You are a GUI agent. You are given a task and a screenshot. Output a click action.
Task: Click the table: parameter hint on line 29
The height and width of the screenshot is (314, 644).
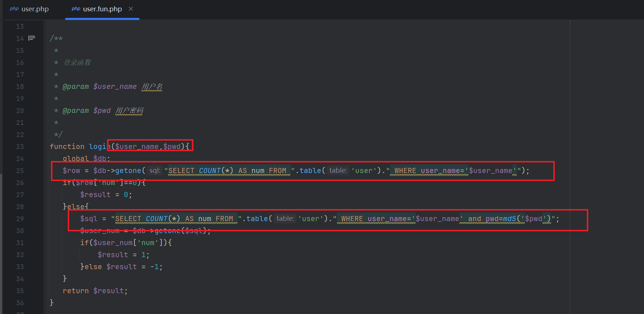tap(285, 219)
